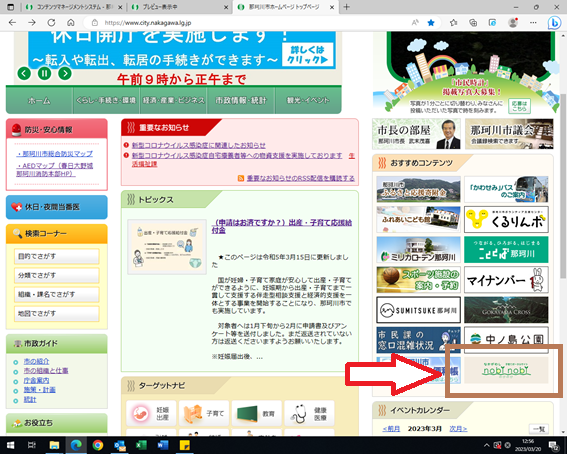567x454 pixels.
Task: Switch to プレビュー表示中 tab
Action: (180, 7)
